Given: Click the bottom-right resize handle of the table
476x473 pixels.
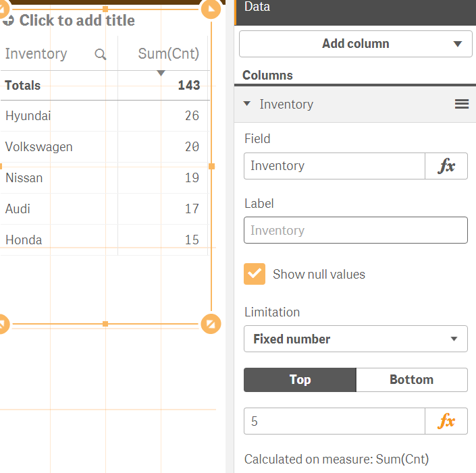Looking at the screenshot, I should click(x=211, y=324).
